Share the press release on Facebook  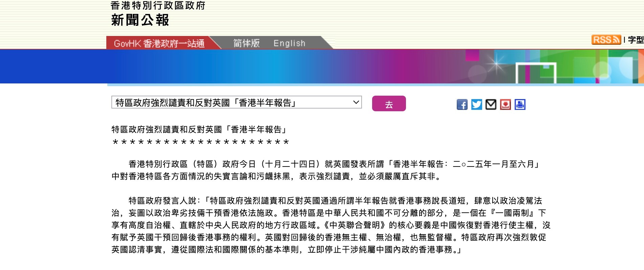pyautogui.click(x=462, y=104)
